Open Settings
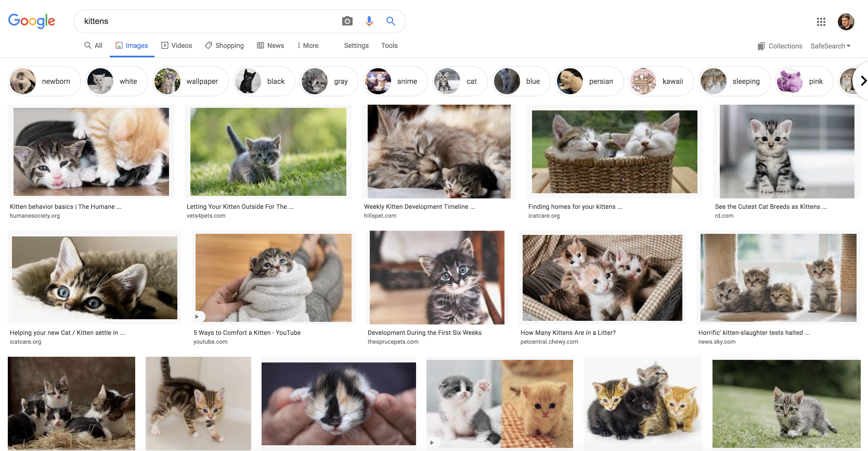 [x=356, y=46]
